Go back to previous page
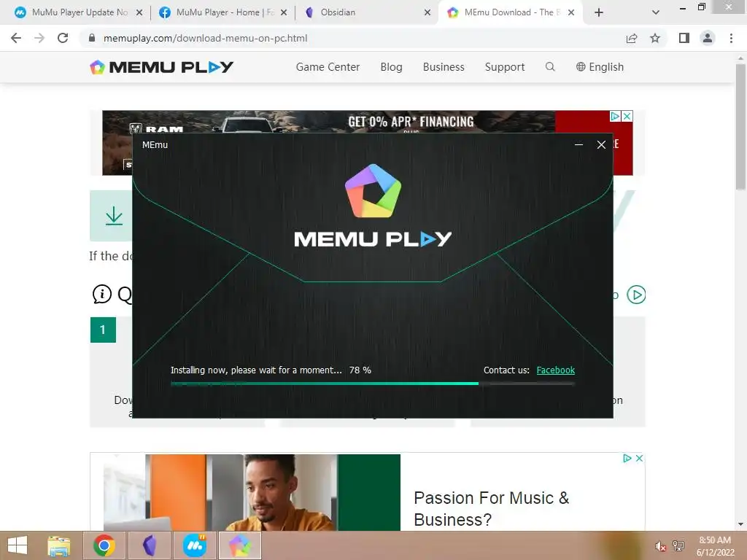The image size is (747, 560). point(16,38)
